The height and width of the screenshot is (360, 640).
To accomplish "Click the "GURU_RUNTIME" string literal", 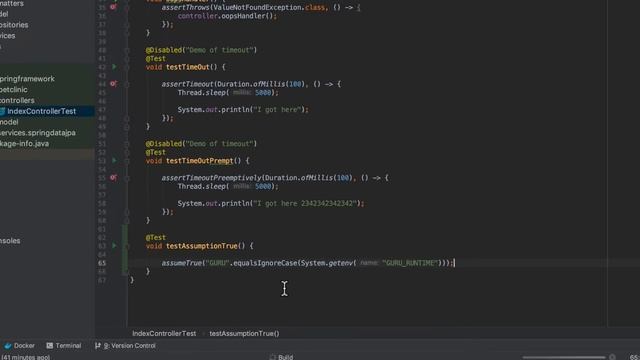I will pyautogui.click(x=410, y=263).
